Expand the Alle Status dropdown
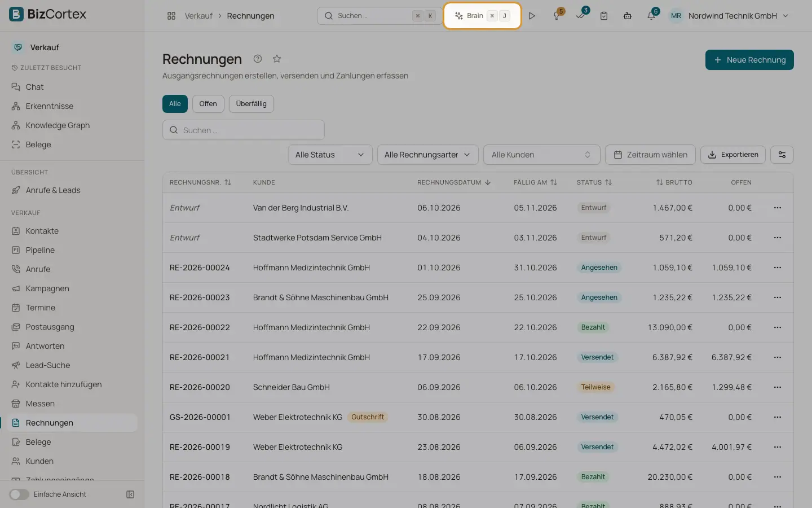Screen dimensions: 812x508 330,155
